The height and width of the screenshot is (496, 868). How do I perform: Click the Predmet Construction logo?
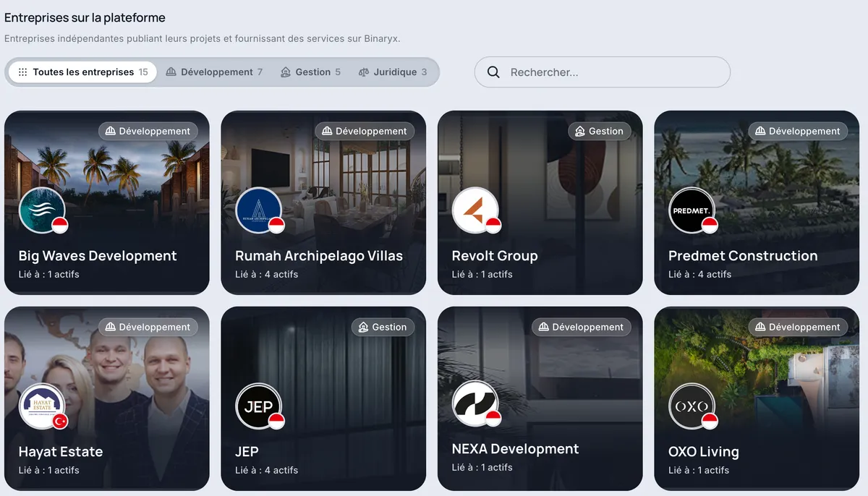[x=692, y=210]
